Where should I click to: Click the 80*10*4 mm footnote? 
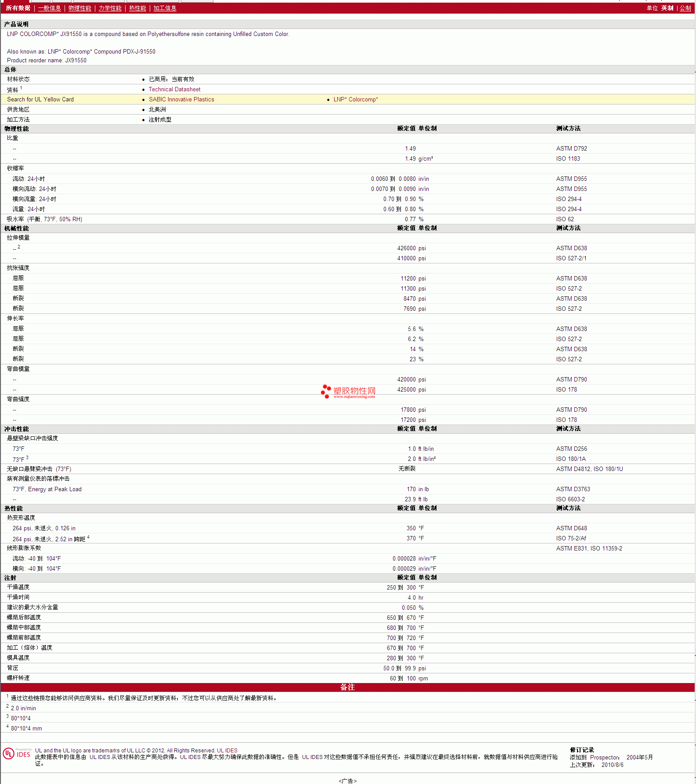click(x=26, y=728)
